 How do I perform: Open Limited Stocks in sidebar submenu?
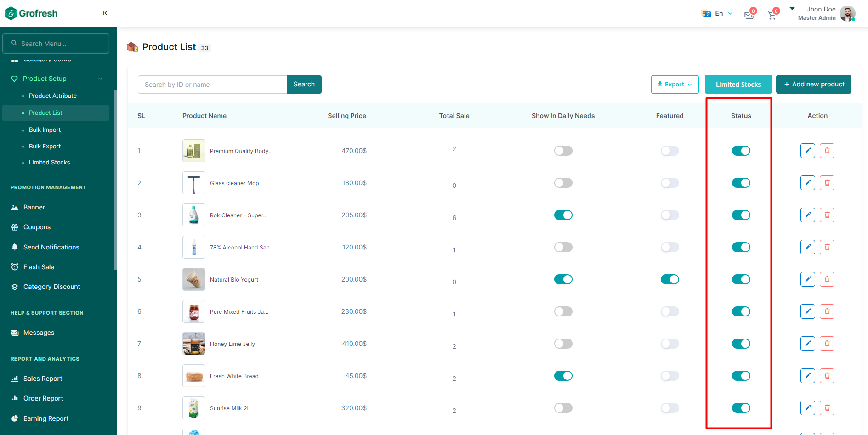pyautogui.click(x=49, y=162)
